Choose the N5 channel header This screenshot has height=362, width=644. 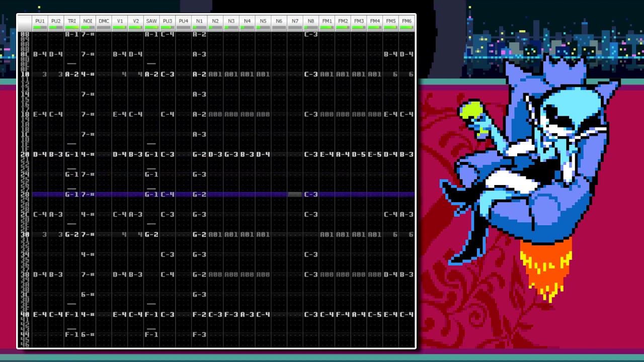[x=263, y=23]
